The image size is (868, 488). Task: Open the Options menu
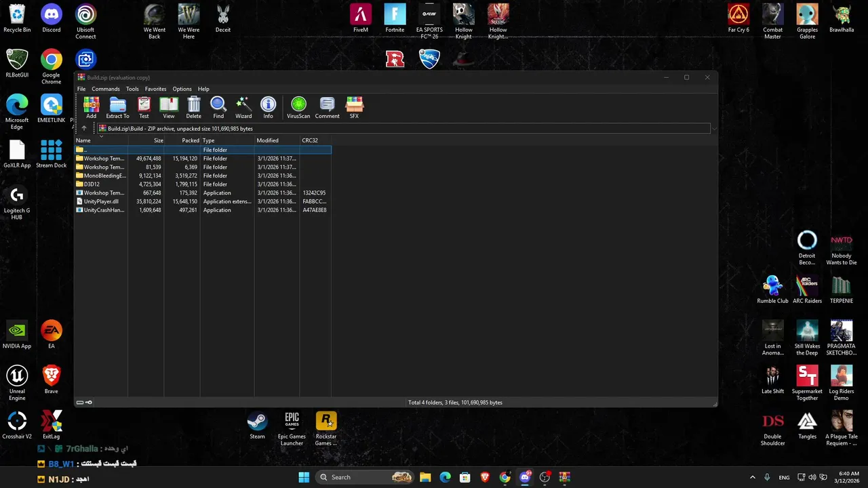(x=182, y=89)
